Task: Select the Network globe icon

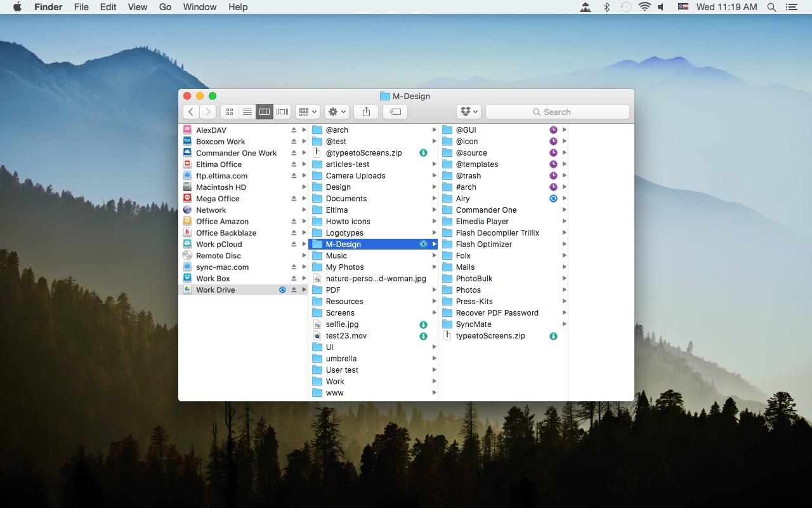Action: pos(187,210)
